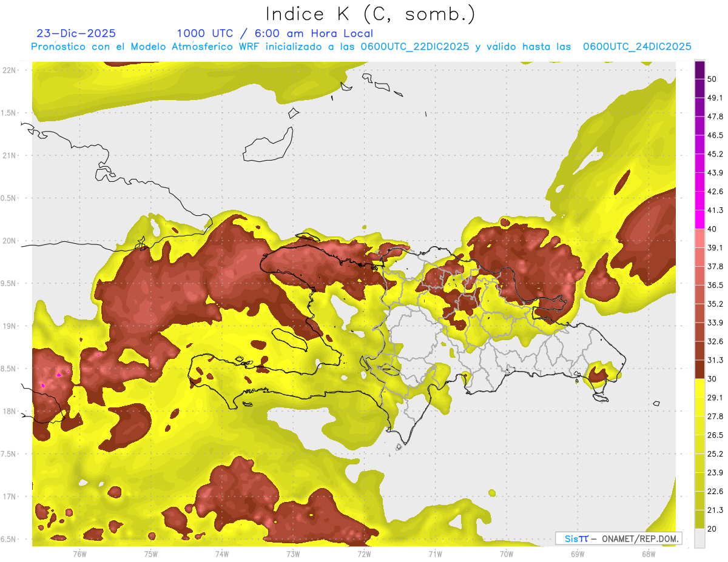Click the '71W' longitude label
The image size is (728, 562).
(x=435, y=554)
